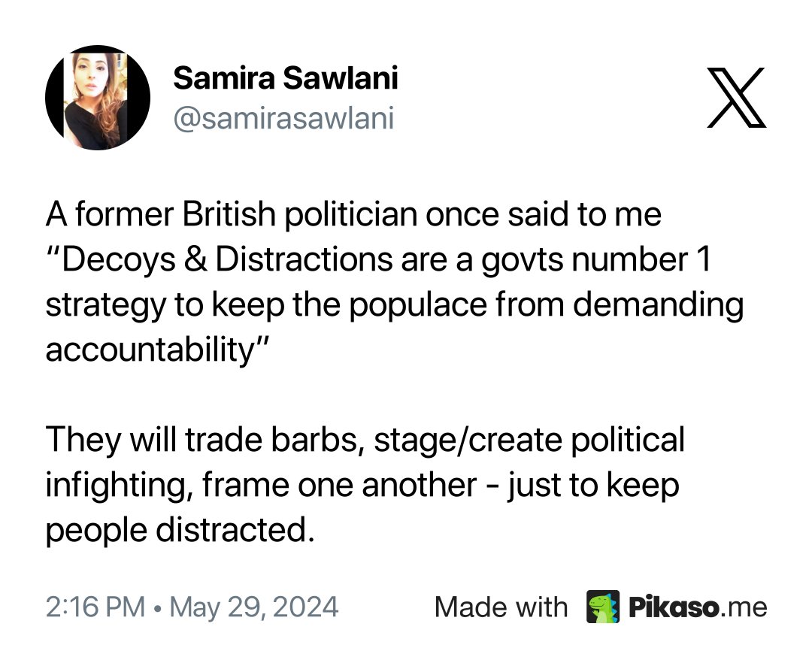
Task: Click the dot separator between time and date
Action: point(156,607)
